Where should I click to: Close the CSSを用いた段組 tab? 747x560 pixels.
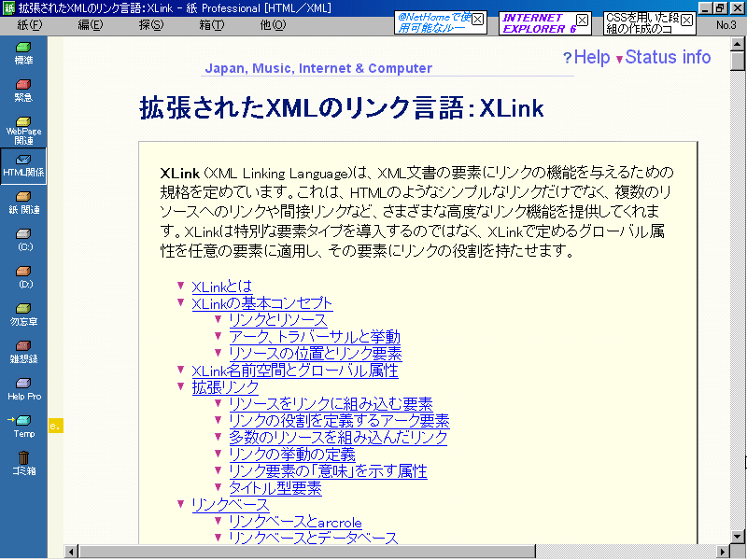click(686, 20)
